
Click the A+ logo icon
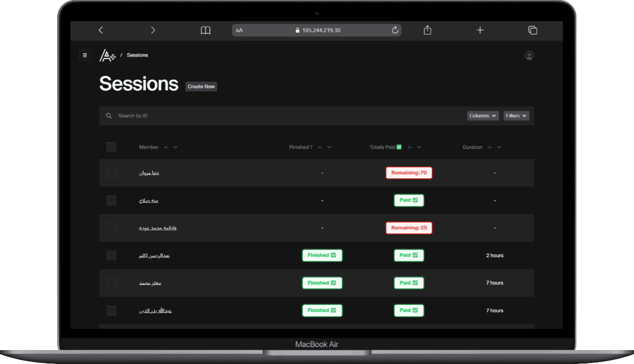[107, 56]
